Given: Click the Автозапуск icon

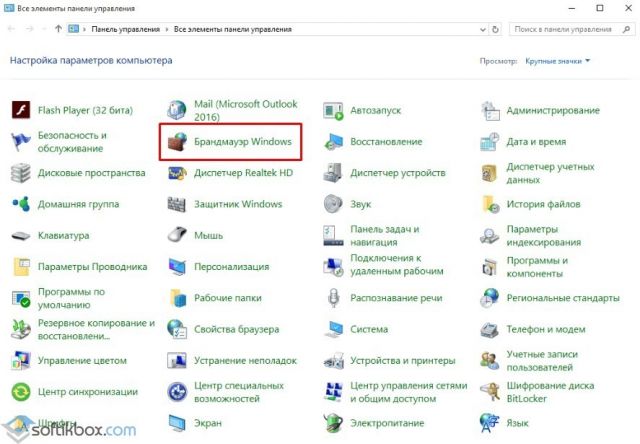Looking at the screenshot, I should [x=333, y=111].
